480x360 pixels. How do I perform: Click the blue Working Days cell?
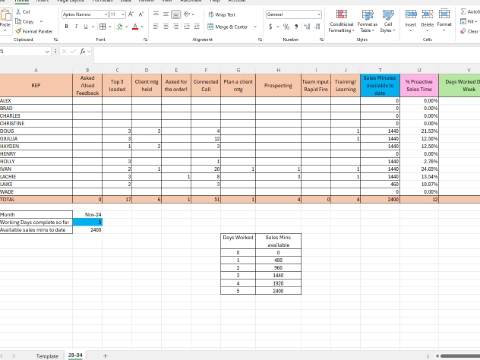tap(87, 222)
